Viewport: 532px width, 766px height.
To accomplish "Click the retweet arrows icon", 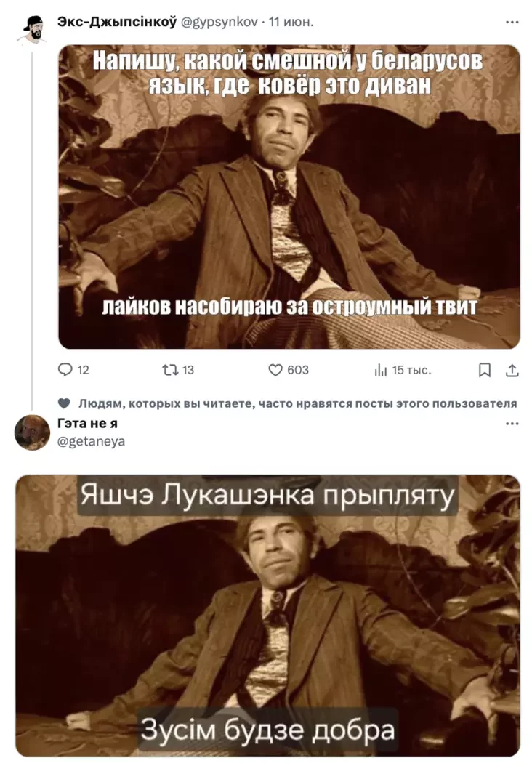I will 170,370.
